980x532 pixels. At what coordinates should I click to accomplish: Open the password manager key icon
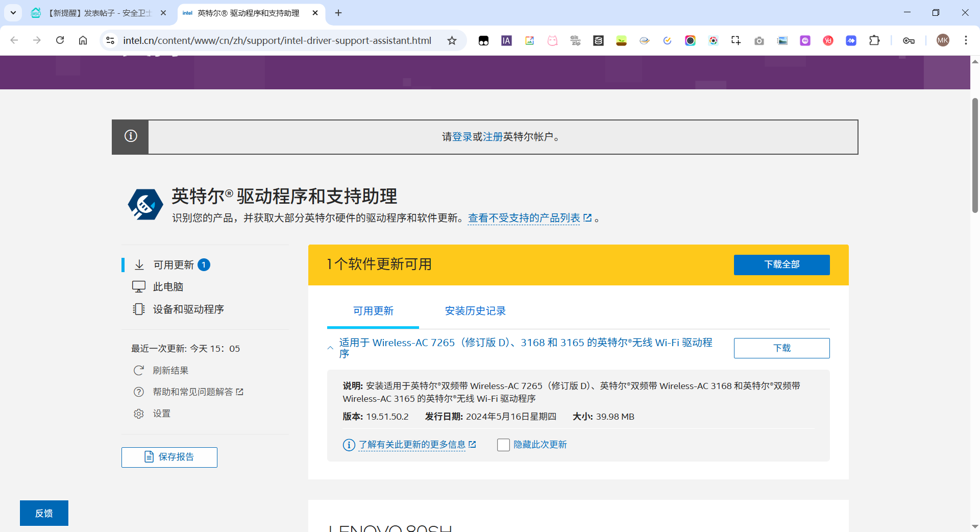(x=909, y=41)
